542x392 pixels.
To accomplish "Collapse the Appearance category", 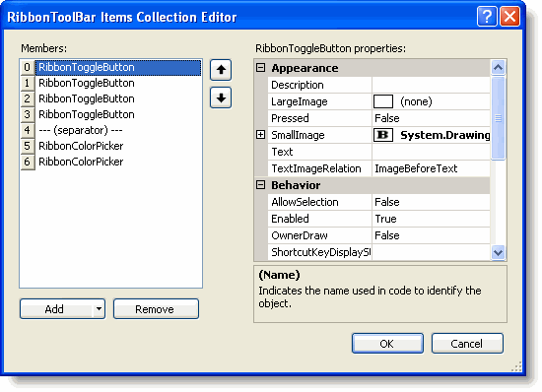I will (260, 68).
